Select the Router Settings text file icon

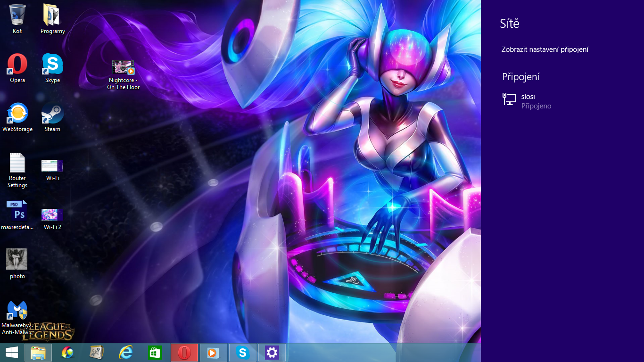pos(17,170)
